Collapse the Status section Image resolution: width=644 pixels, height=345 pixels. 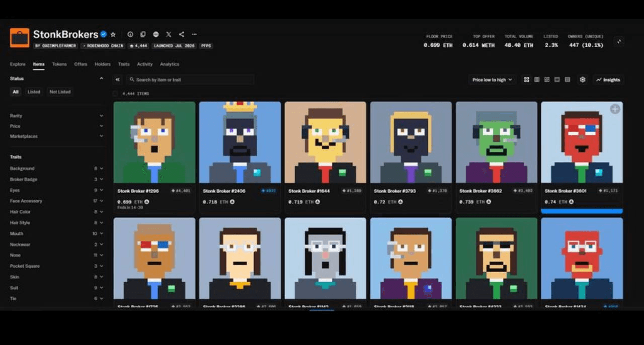[101, 78]
